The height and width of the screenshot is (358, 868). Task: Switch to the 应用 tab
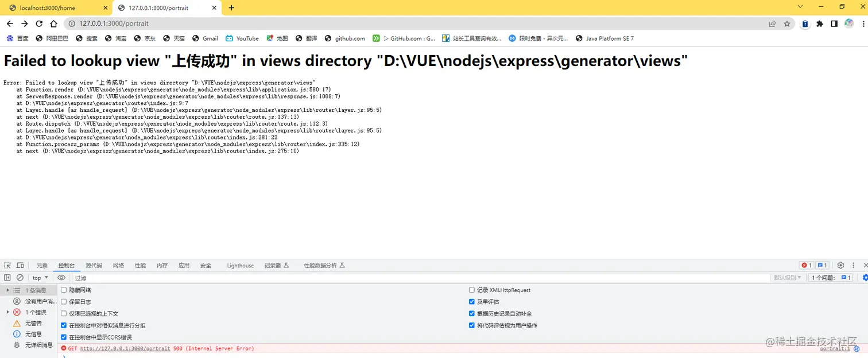[x=184, y=266]
